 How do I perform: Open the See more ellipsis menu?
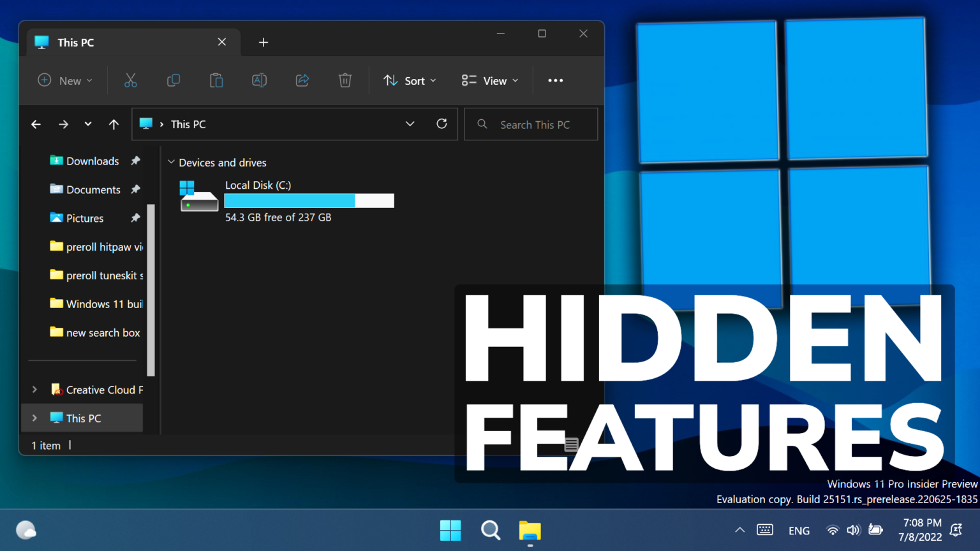click(x=554, y=80)
